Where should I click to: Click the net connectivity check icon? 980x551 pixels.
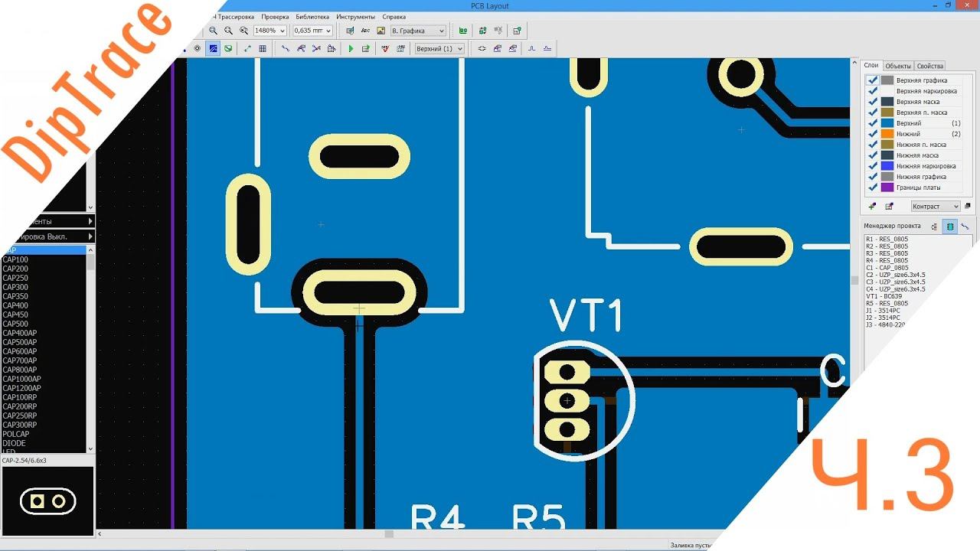coord(400,48)
